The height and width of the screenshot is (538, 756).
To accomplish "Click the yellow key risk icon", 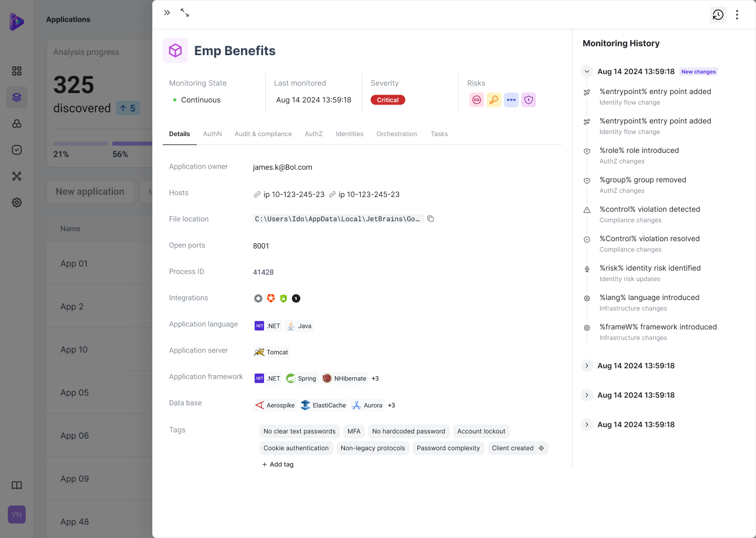I will pos(493,100).
